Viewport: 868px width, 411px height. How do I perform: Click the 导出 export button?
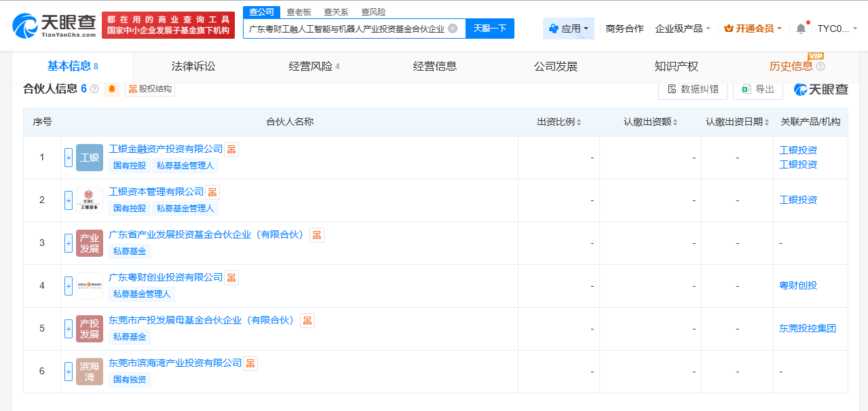(758, 89)
